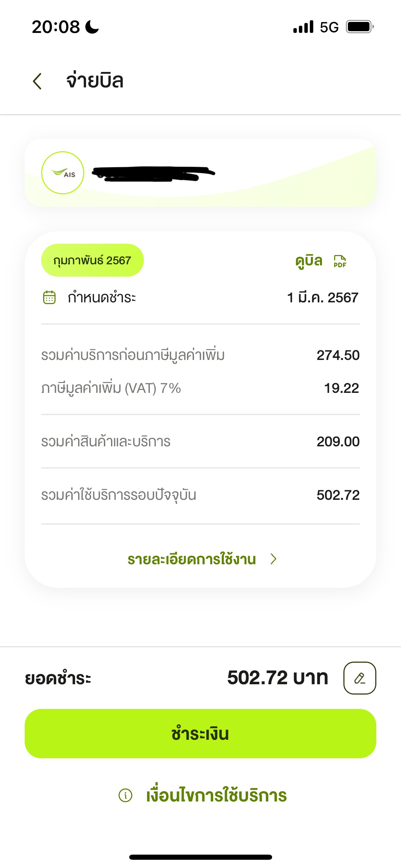Open the bill PDF icon

(x=340, y=261)
